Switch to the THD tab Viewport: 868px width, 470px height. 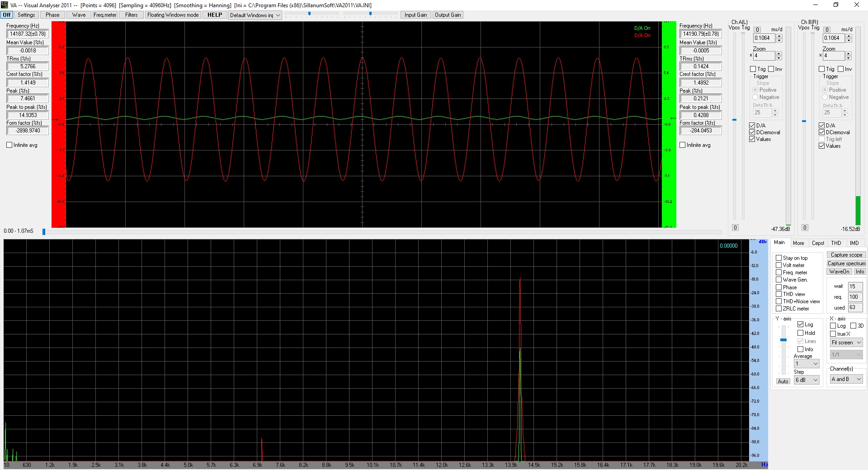click(x=836, y=243)
